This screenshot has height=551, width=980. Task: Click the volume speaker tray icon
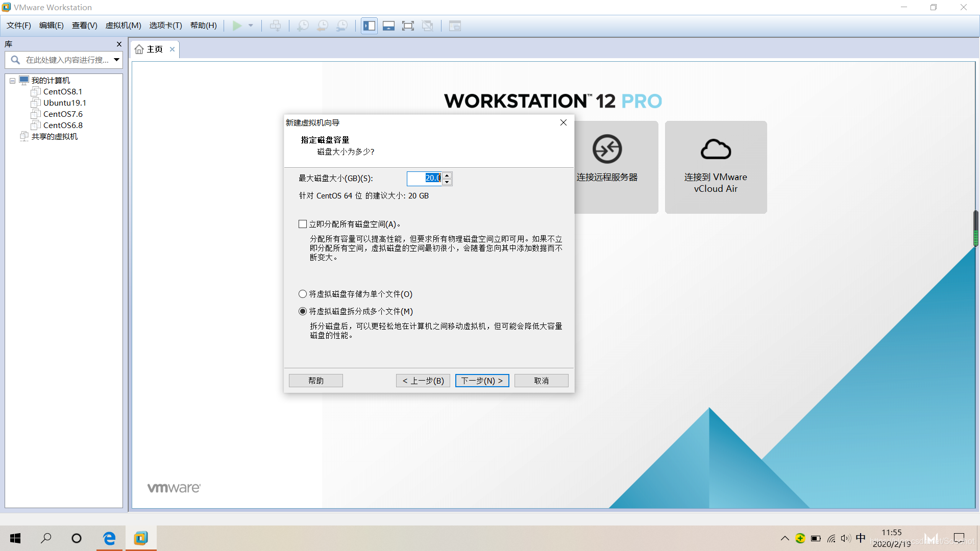point(846,538)
